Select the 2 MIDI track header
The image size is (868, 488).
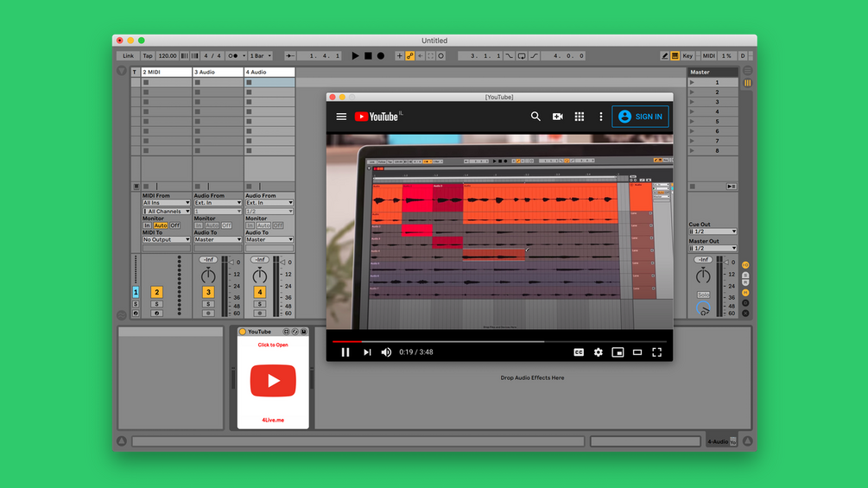point(166,72)
